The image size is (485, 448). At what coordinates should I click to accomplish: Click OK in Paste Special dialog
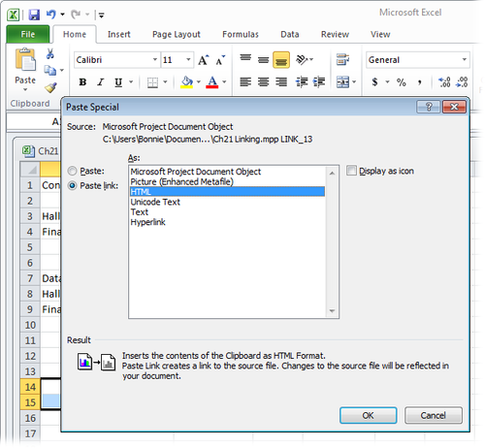[368, 415]
